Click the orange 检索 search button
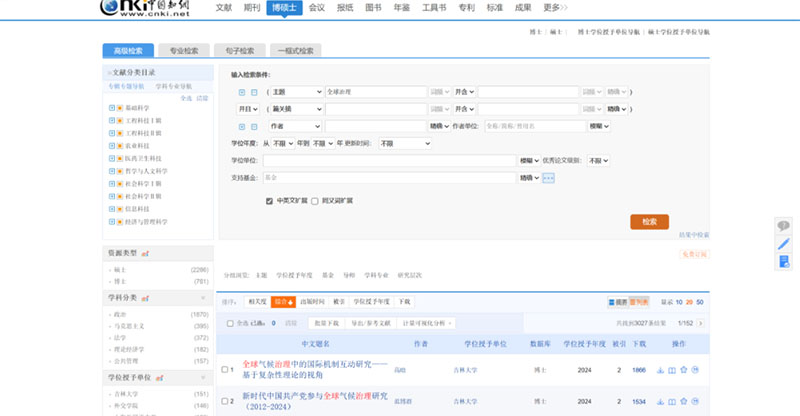The width and height of the screenshot is (800, 416). click(649, 222)
